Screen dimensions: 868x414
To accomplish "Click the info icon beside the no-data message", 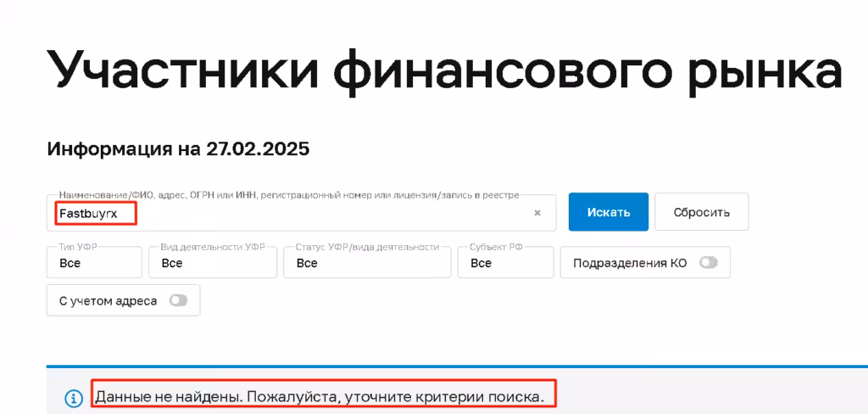I will (75, 398).
